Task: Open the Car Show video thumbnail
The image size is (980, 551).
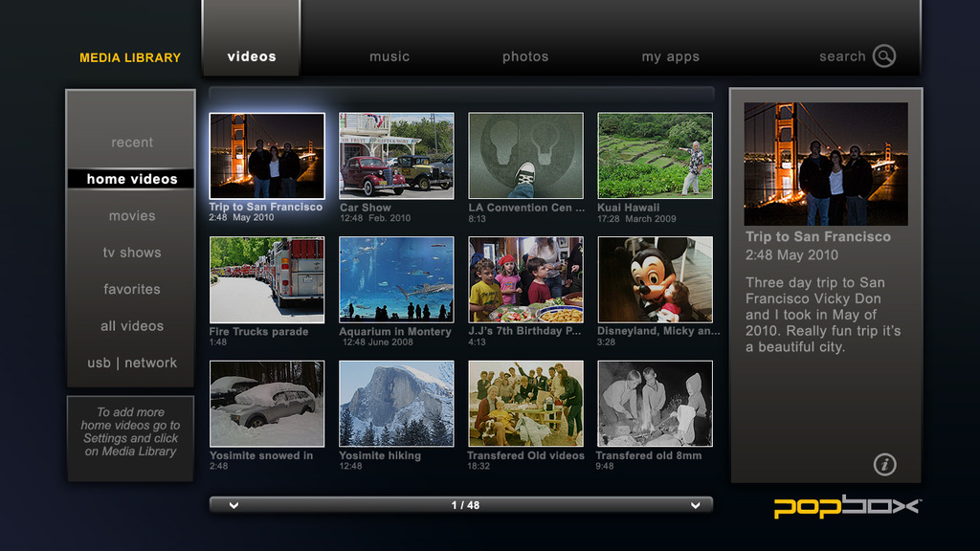Action: click(396, 156)
